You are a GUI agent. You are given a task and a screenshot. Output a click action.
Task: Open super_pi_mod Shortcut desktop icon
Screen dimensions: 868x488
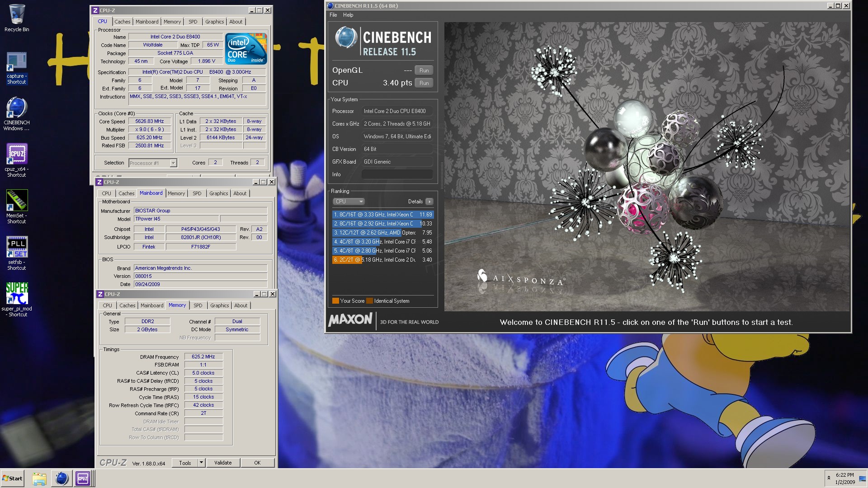(17, 300)
